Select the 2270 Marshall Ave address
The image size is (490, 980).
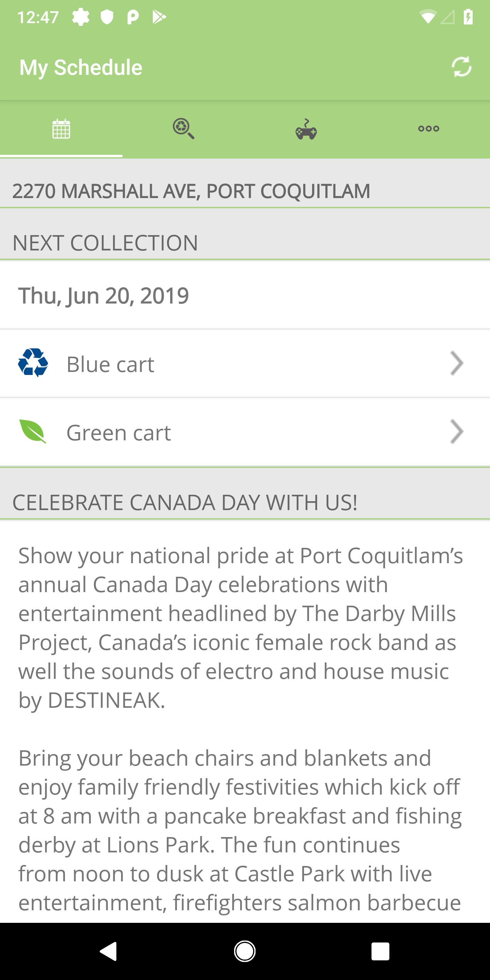(x=191, y=191)
